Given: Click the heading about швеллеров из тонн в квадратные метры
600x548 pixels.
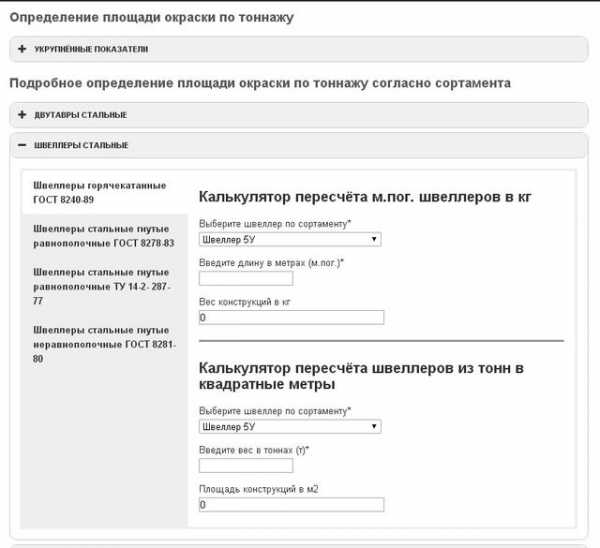Looking at the screenshot, I should (x=361, y=376).
